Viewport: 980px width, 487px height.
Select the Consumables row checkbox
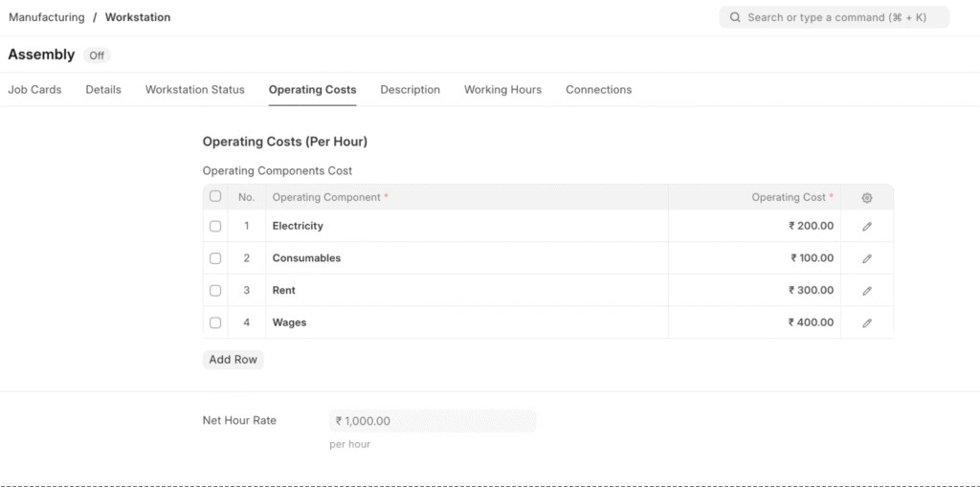click(215, 258)
